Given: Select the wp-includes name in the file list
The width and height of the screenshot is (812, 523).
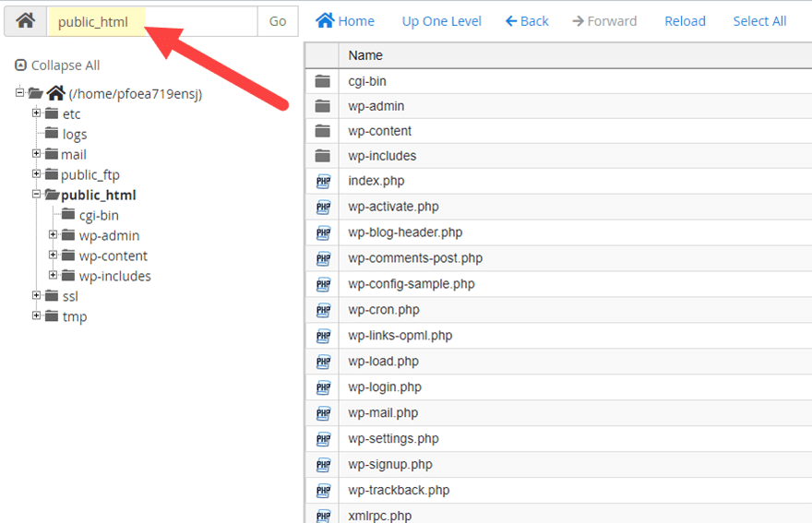Looking at the screenshot, I should pos(382,156).
